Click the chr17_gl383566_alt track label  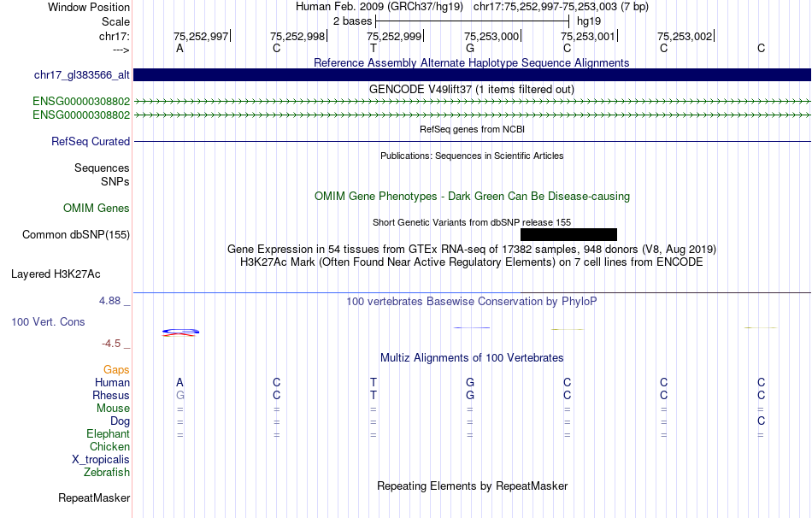click(x=82, y=75)
